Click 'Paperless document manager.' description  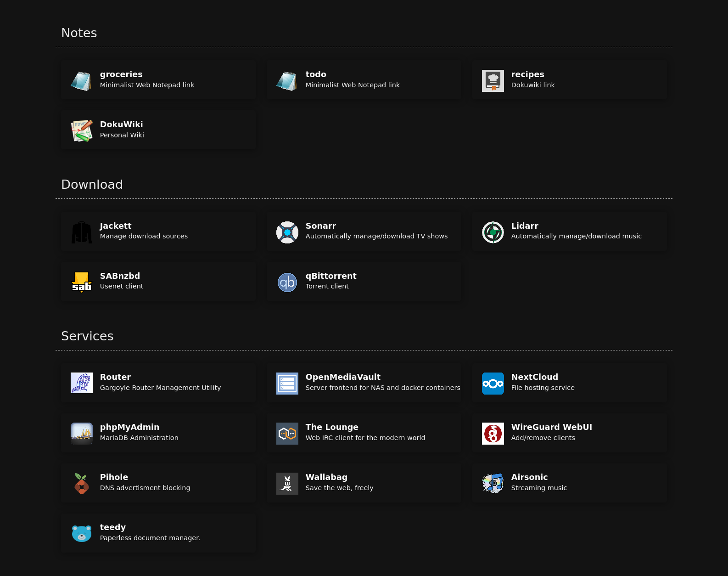coord(150,538)
